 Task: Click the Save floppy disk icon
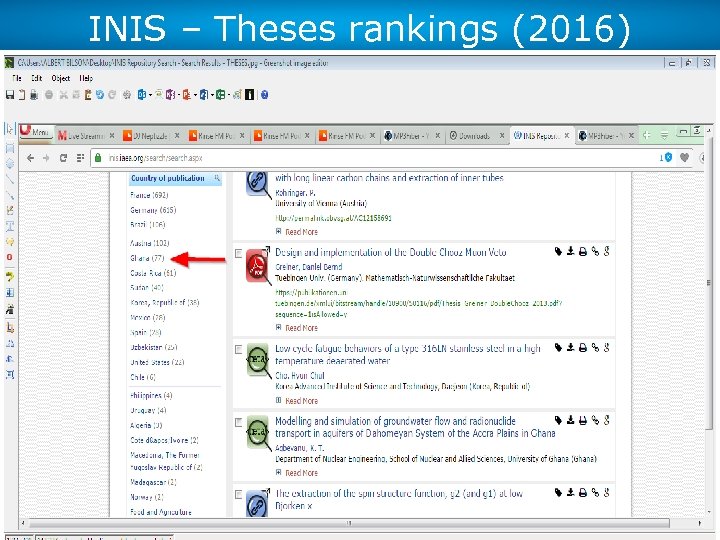(10, 95)
